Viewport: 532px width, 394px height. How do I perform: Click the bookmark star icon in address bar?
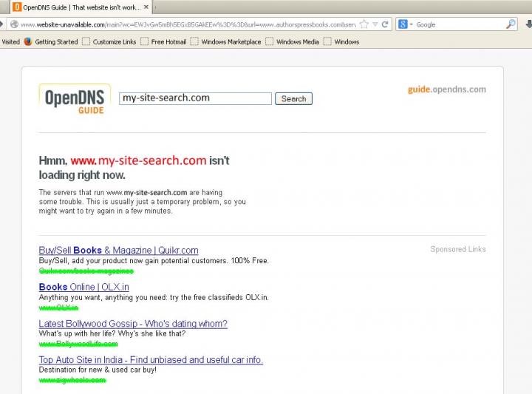pyautogui.click(x=364, y=24)
